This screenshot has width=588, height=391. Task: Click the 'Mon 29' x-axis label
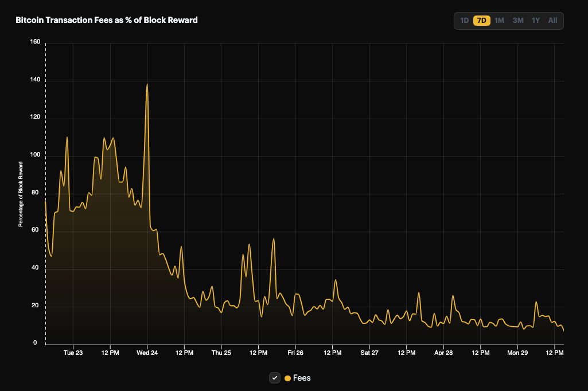tap(517, 353)
